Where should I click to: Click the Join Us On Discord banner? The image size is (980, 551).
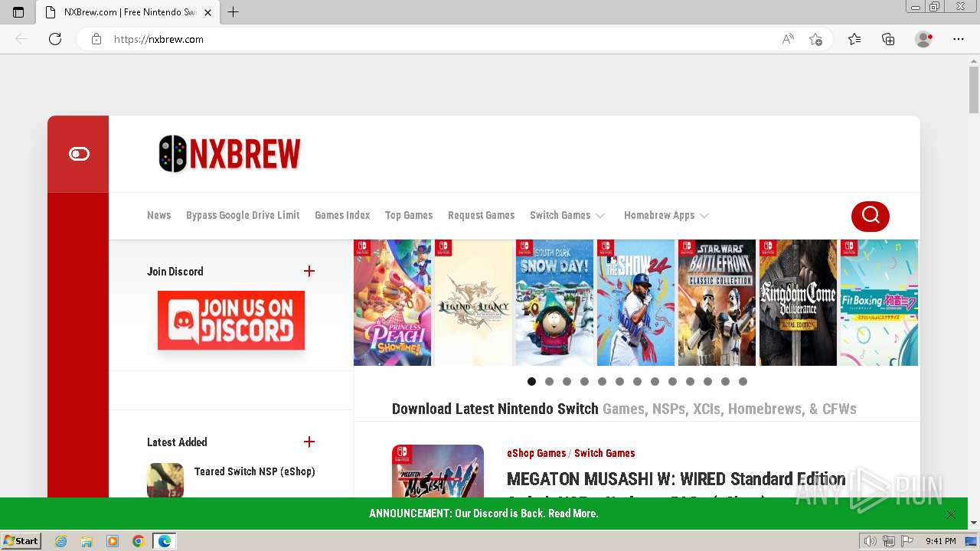(x=231, y=320)
